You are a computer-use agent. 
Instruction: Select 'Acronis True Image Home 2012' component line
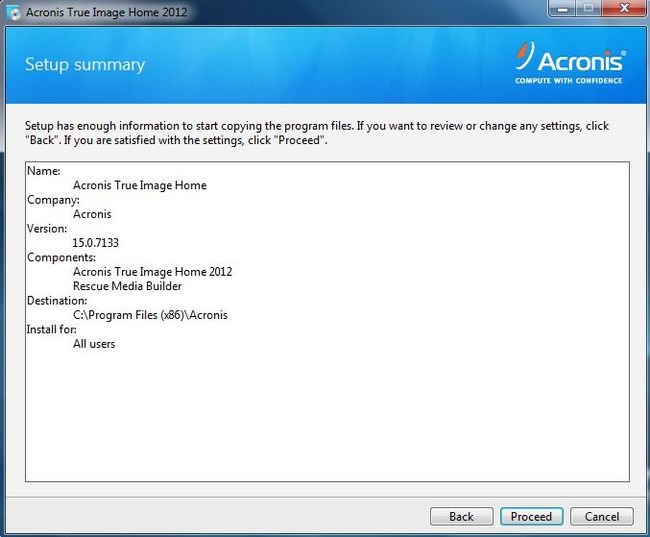[x=153, y=272]
